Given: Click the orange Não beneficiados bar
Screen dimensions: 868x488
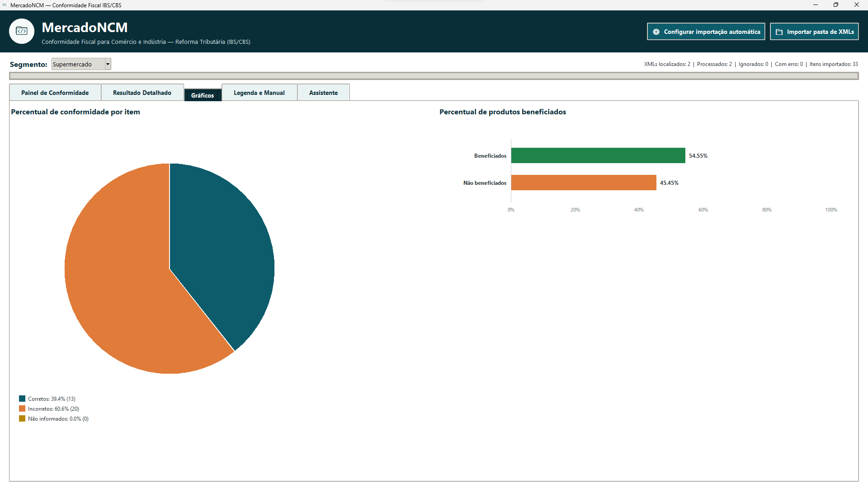Looking at the screenshot, I should (x=584, y=183).
